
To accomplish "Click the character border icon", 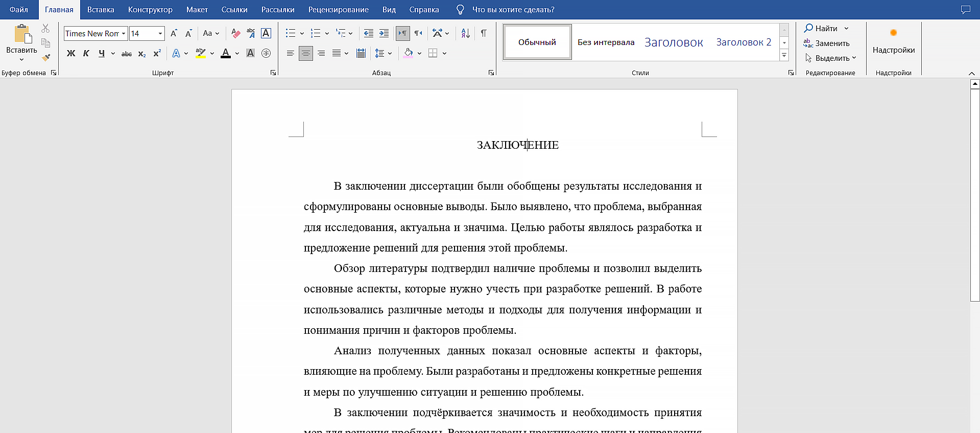I will (266, 33).
